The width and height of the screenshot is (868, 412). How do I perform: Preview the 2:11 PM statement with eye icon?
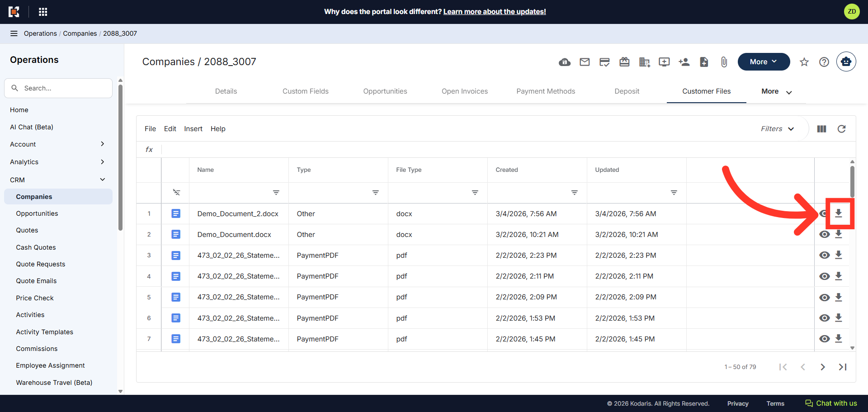coord(825,276)
